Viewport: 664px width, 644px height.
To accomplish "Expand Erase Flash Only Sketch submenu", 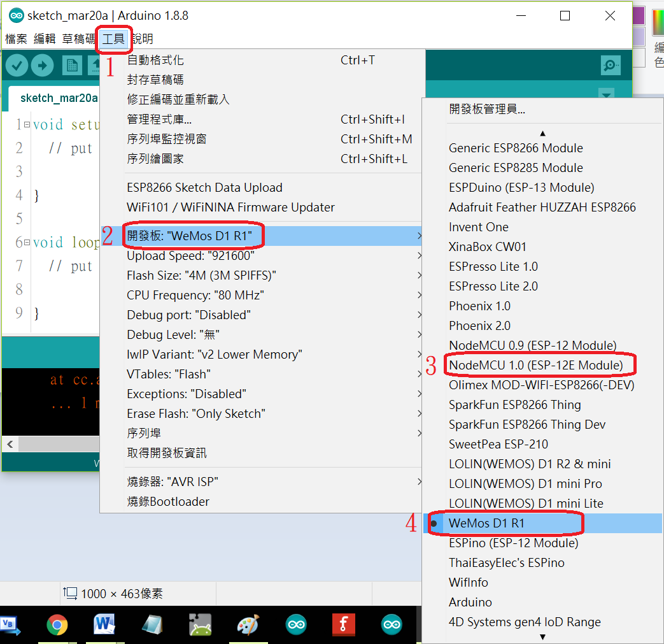I will [261, 413].
